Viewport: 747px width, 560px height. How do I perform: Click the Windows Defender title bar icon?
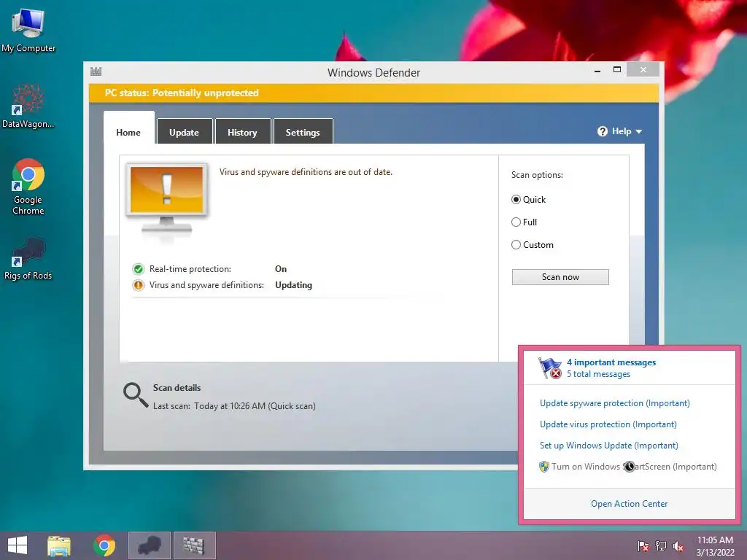96,72
